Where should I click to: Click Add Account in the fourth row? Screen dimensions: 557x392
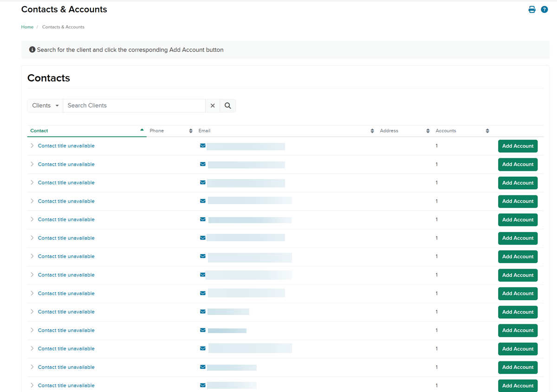click(518, 201)
